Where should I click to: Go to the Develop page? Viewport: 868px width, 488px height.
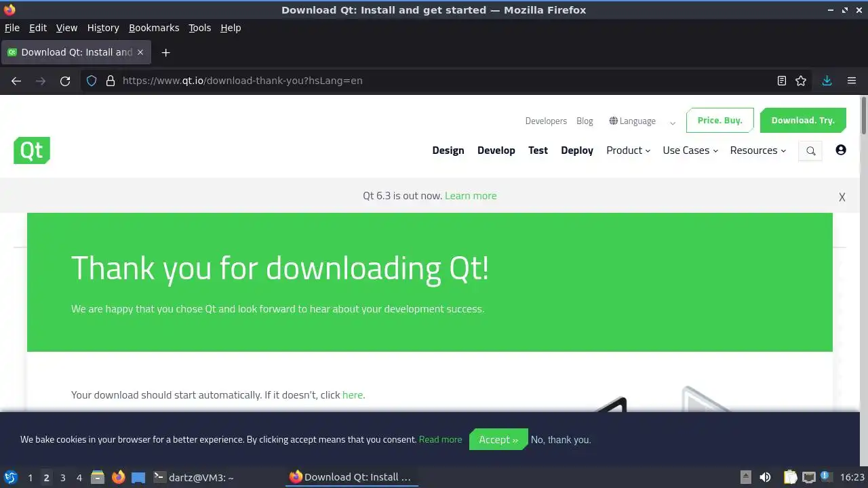pyautogui.click(x=496, y=150)
